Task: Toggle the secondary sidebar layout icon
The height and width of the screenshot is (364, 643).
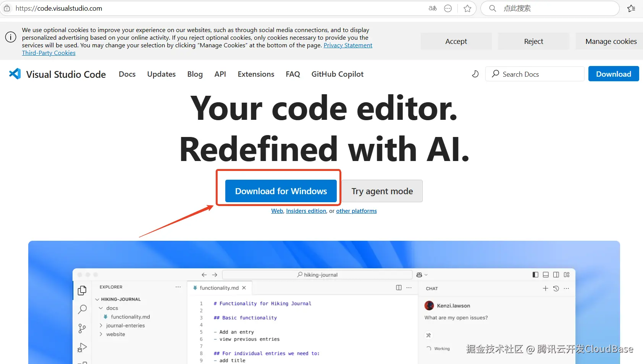Action: pyautogui.click(x=556, y=275)
